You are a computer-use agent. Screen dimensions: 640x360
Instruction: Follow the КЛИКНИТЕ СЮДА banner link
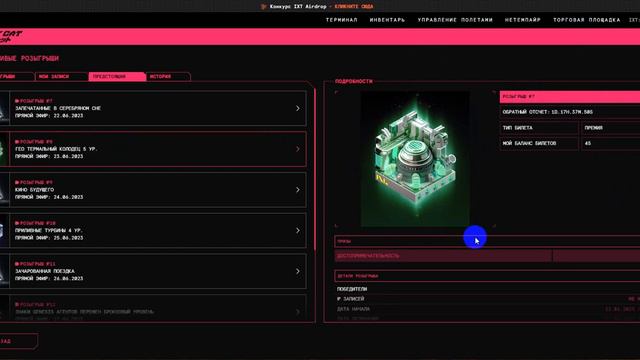click(354, 7)
